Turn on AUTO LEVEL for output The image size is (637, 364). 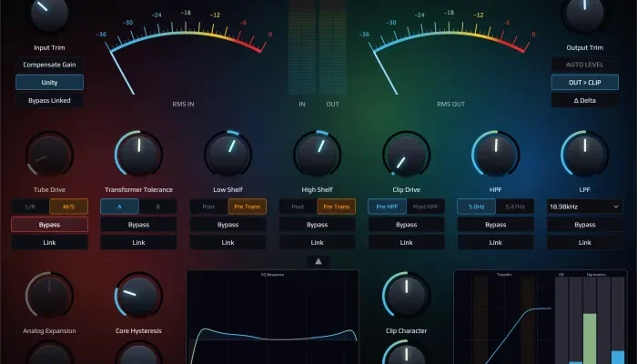coord(584,65)
